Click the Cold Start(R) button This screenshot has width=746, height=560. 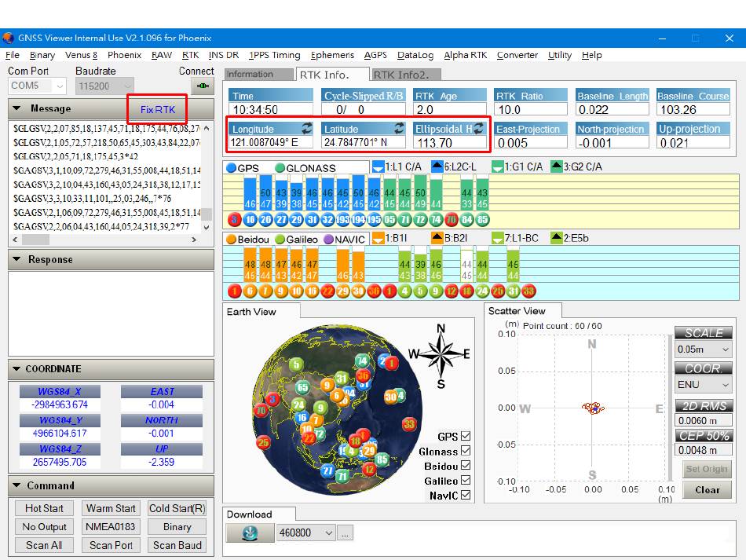point(177,509)
